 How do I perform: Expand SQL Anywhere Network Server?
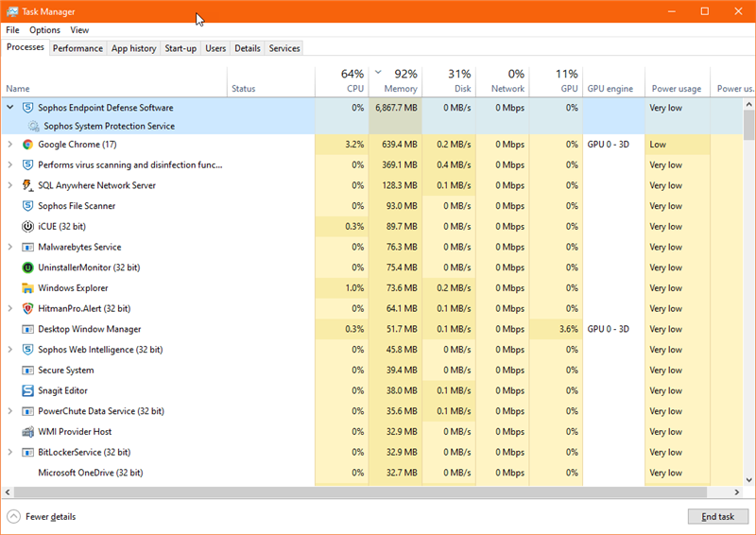pos(10,185)
